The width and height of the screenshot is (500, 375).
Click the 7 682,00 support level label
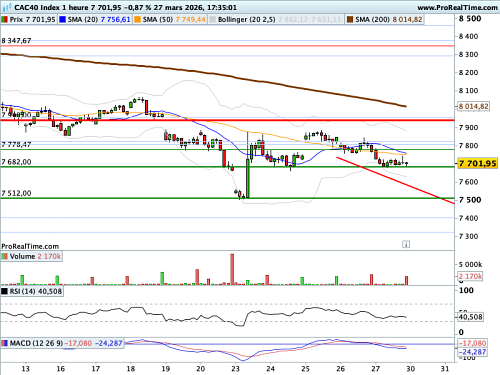[x=16, y=162]
